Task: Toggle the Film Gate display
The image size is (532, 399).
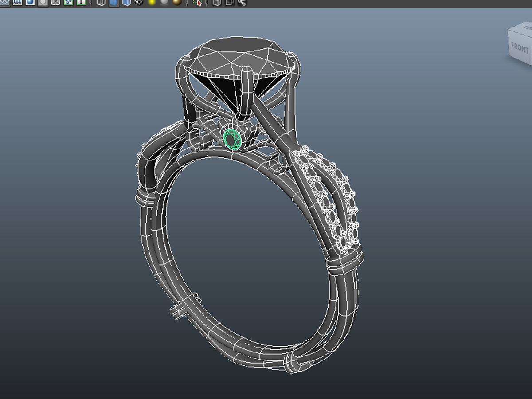Action: pyautogui.click(x=17, y=2)
